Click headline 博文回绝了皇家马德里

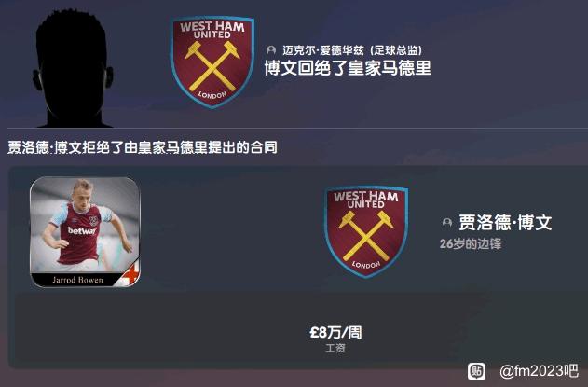point(348,68)
